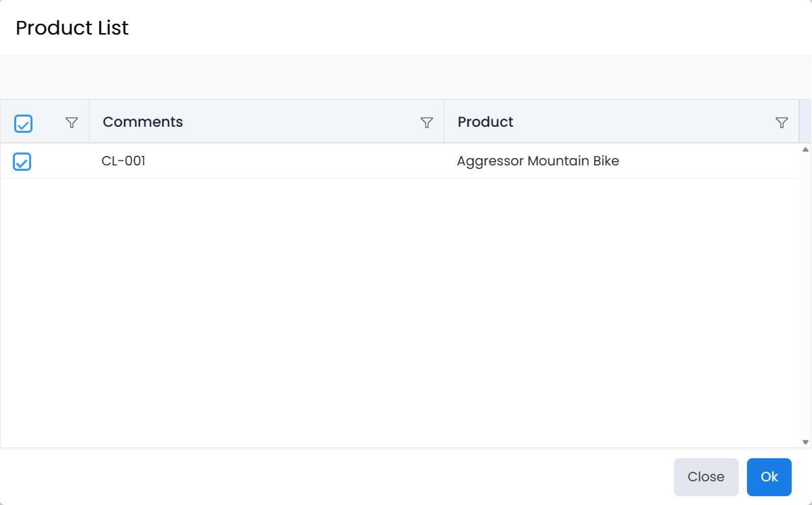Select the Aggressor Mountain Bike cell

click(x=538, y=161)
